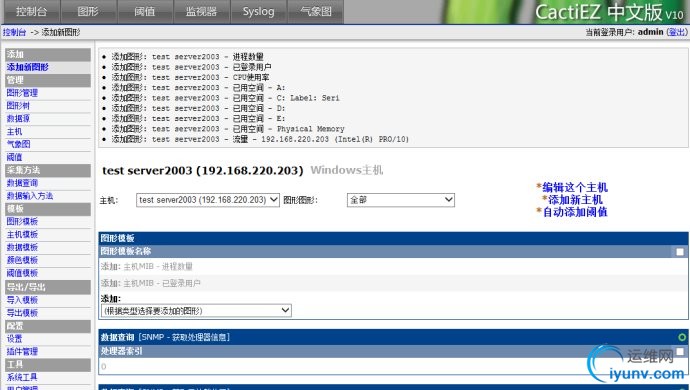Open 颜色模板 in the sidebar
This screenshot has height=390, width=690.
coord(22,260)
